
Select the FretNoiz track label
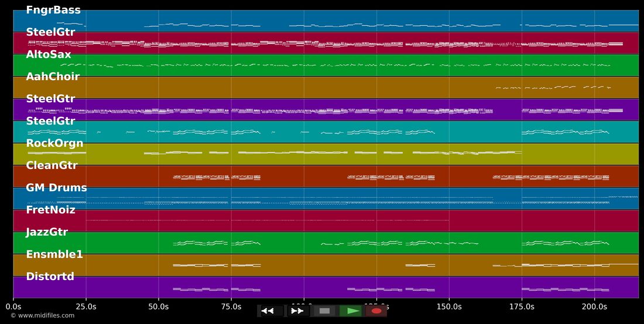coord(50,210)
